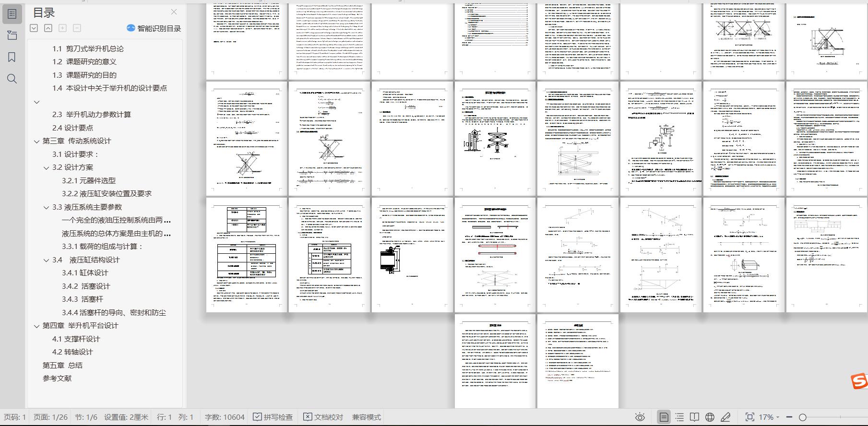Go to 4.1 支撑杆设计

click(x=76, y=339)
